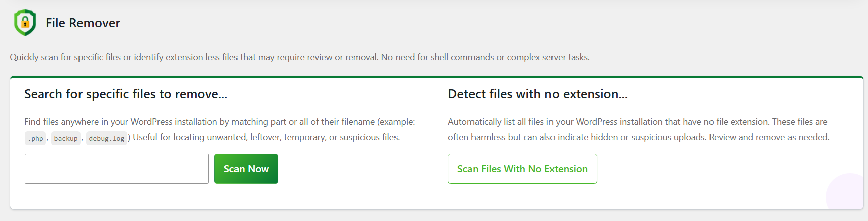Click the Automatically list all files paragraph line
Image resolution: width=868 pixels, height=221 pixels.
[x=638, y=122]
